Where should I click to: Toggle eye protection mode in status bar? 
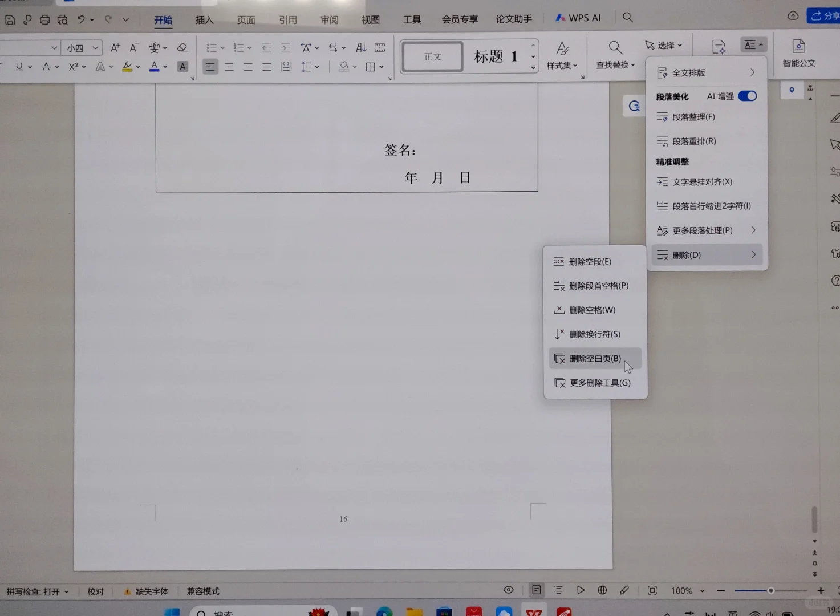[508, 590]
